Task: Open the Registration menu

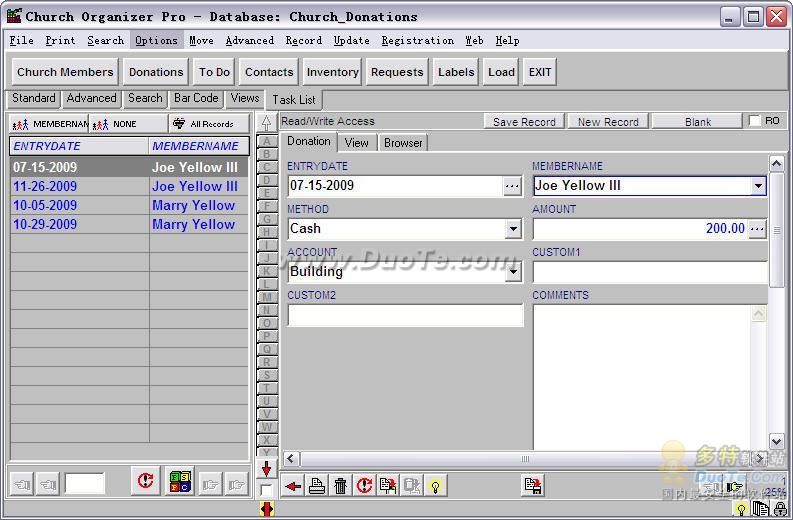Action: coord(418,40)
